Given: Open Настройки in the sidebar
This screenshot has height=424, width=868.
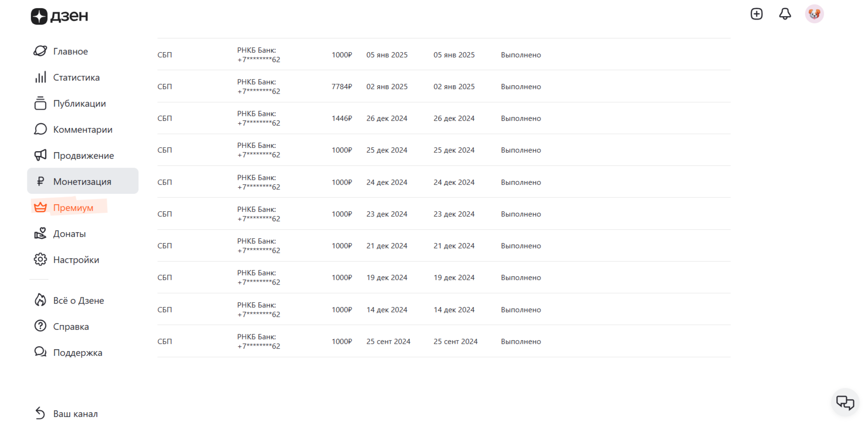Looking at the screenshot, I should coord(76,260).
